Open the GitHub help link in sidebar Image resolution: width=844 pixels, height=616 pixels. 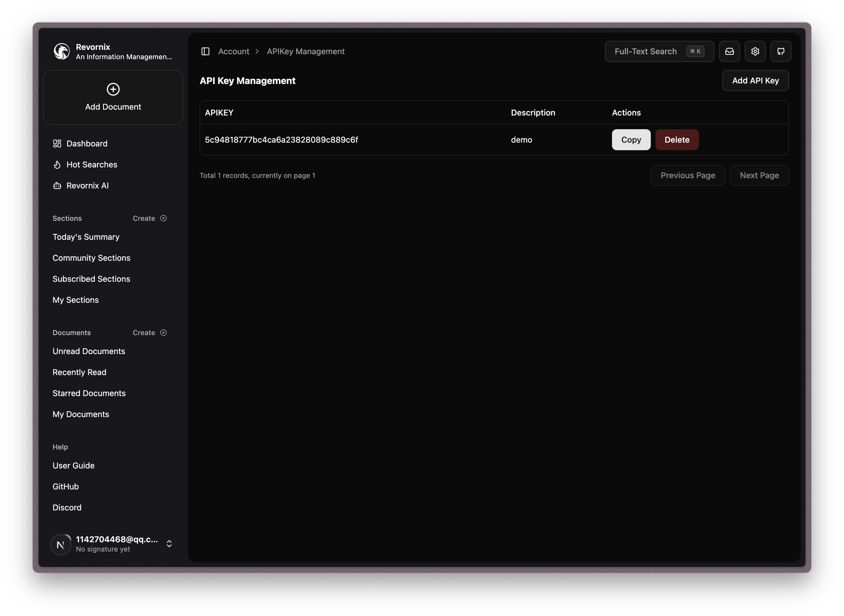66,487
